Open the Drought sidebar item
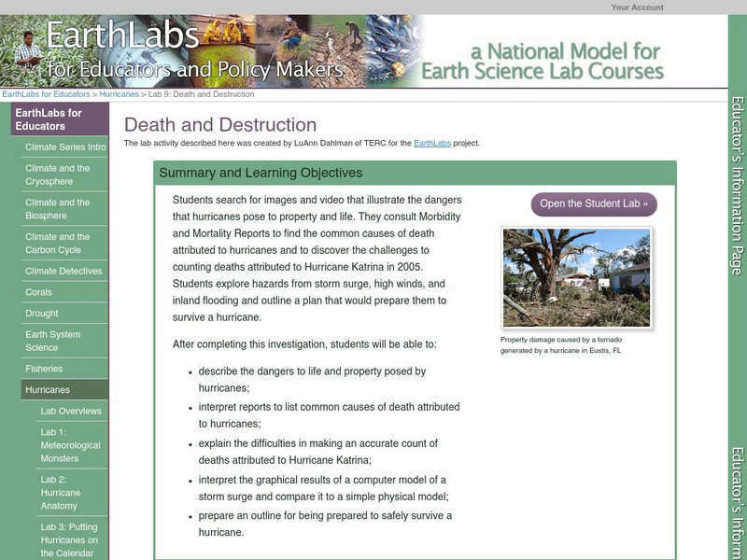Screen dimensions: 747x560 click(64, 314)
